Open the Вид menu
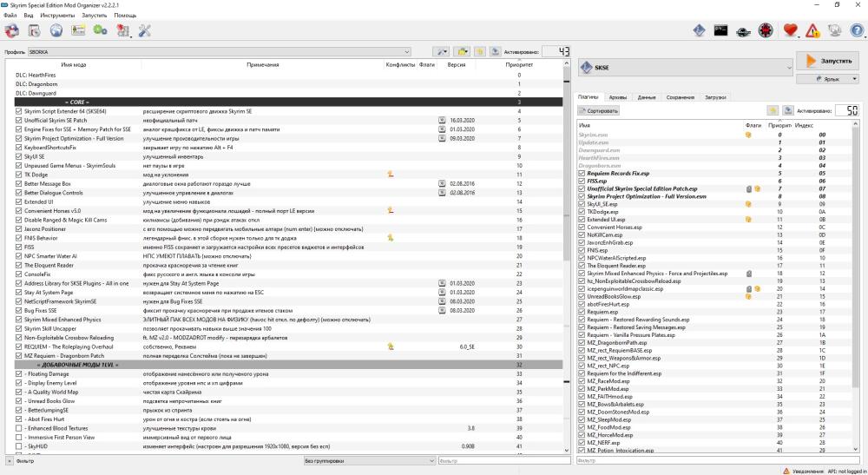 29,15
